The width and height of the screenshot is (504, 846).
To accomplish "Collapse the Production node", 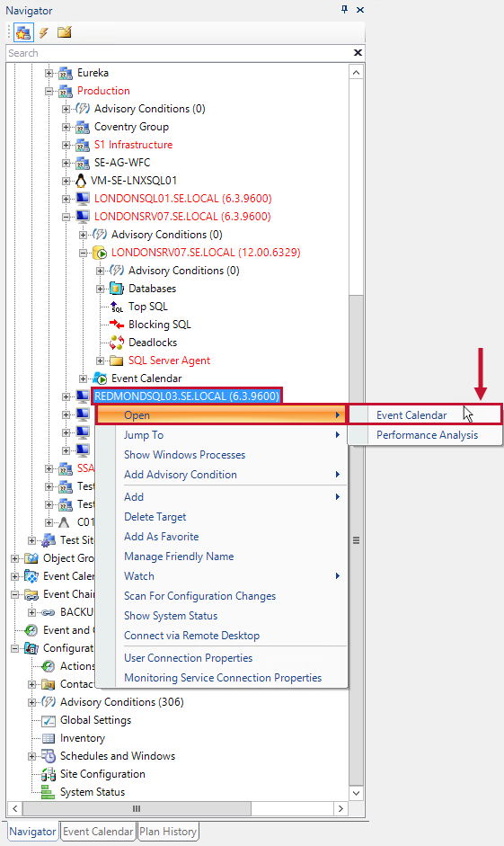I will (49, 91).
